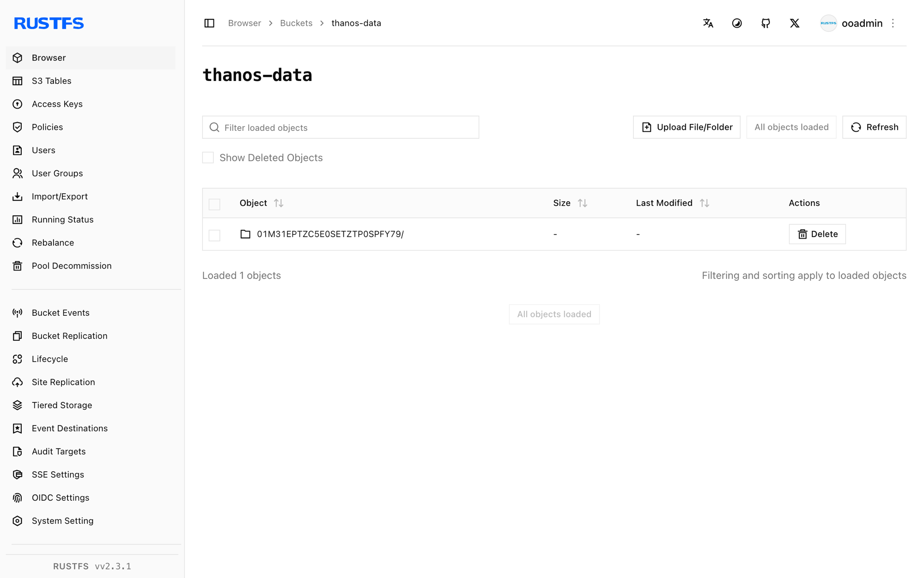Click the folder icon of 01M31EPTZC5E0SETZTP0SPFY79
Screen dimensions: 924x578
click(x=245, y=234)
